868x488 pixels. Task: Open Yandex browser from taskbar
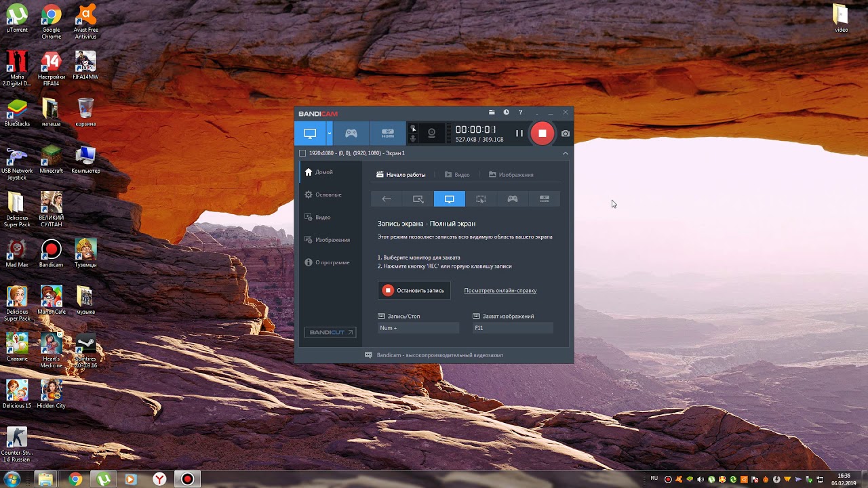pos(159,479)
